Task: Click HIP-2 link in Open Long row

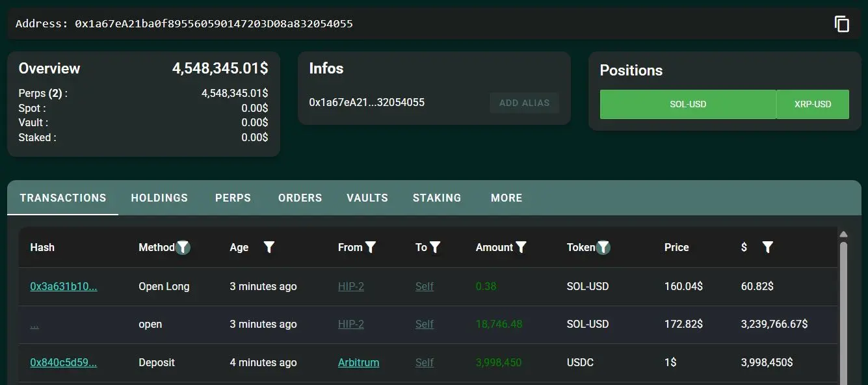Action: [x=351, y=286]
